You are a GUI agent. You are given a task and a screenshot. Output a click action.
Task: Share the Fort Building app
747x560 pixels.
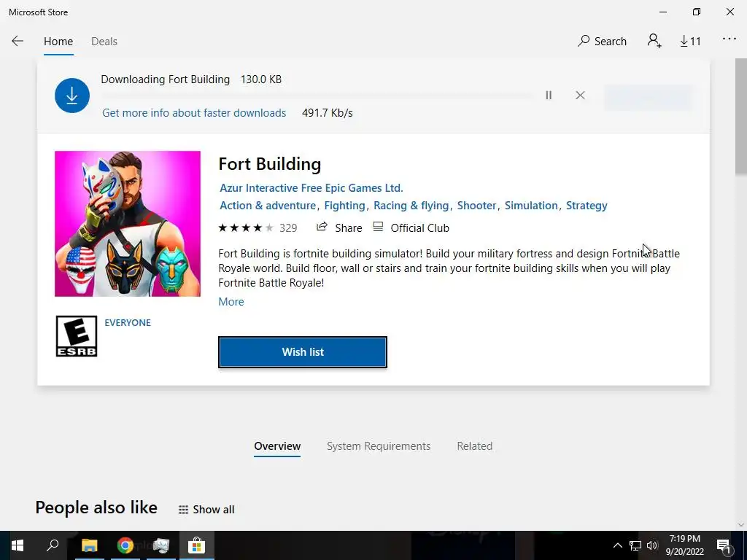339,227
